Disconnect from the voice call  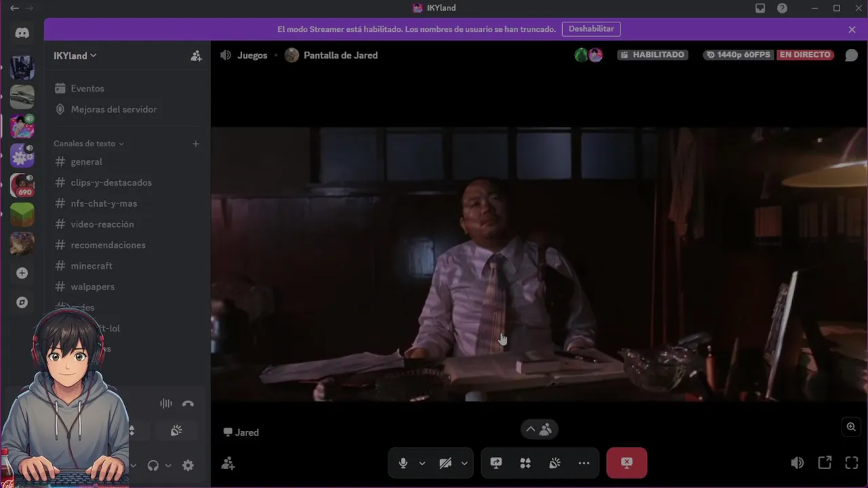click(x=188, y=403)
